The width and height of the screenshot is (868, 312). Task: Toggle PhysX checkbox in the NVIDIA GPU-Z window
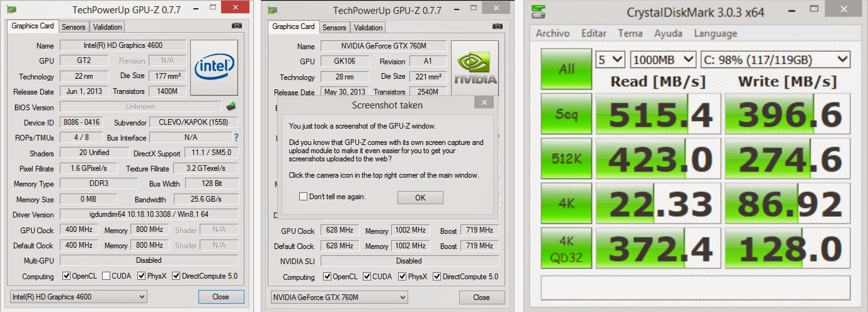(402, 277)
